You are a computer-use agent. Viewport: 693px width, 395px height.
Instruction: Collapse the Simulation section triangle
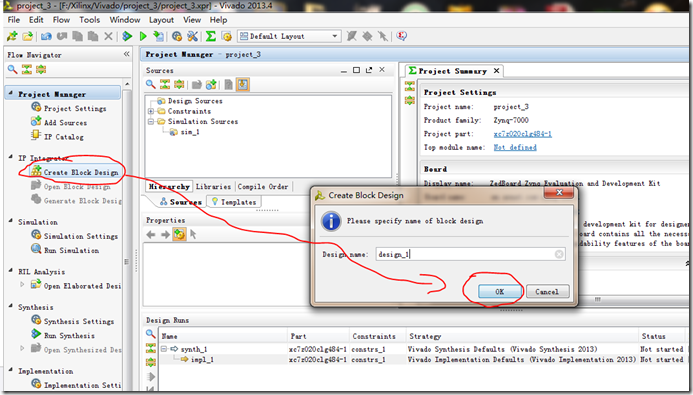click(x=11, y=220)
